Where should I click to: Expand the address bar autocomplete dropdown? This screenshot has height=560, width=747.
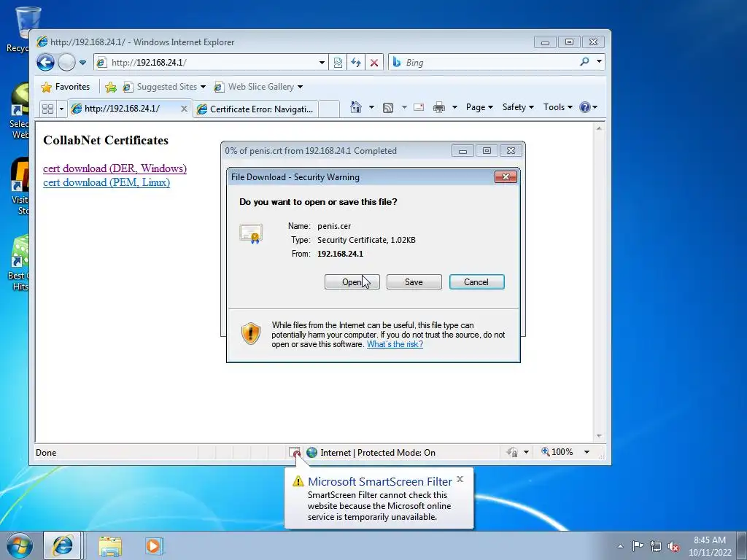coord(322,63)
